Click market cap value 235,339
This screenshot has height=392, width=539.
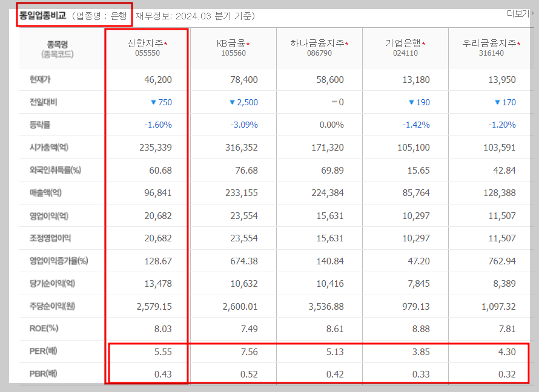point(156,148)
